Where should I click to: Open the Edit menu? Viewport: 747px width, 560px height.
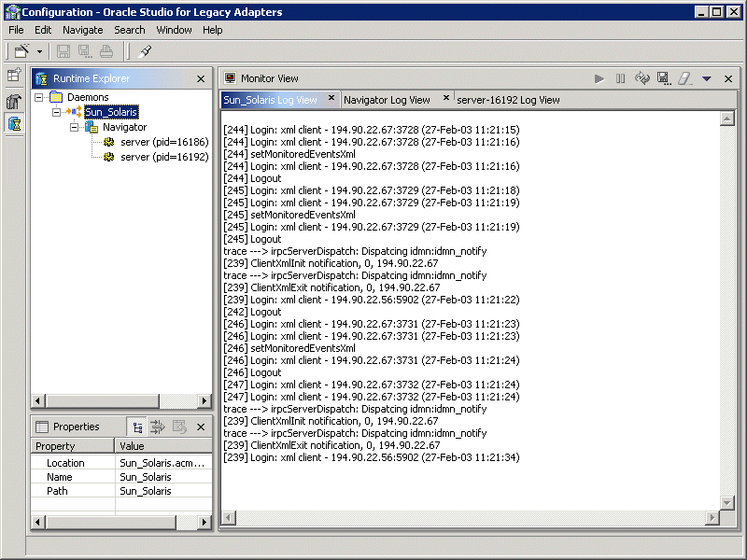43,30
